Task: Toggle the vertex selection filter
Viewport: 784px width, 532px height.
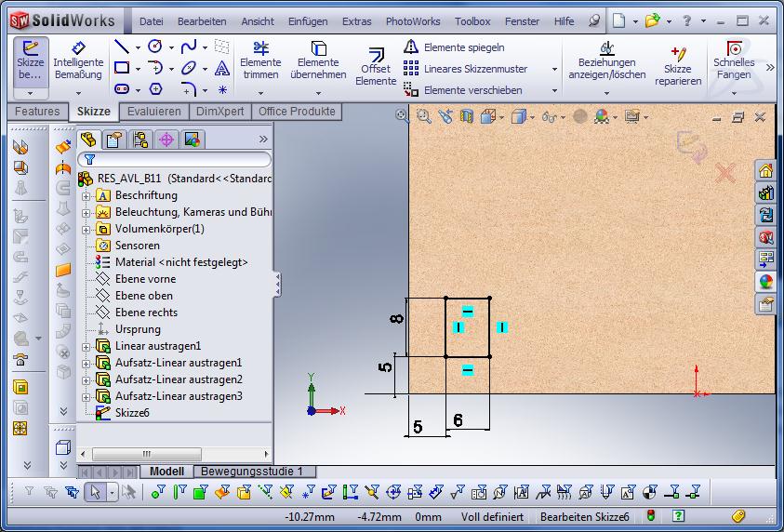Action: 158,492
